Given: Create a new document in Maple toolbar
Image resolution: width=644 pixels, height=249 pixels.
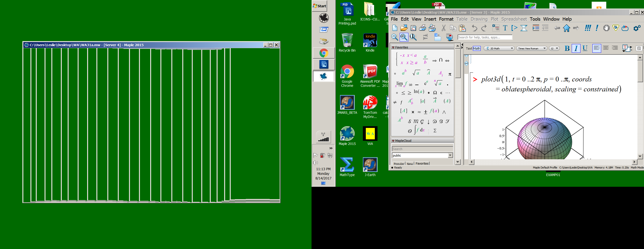Looking at the screenshot, I should [x=395, y=28].
